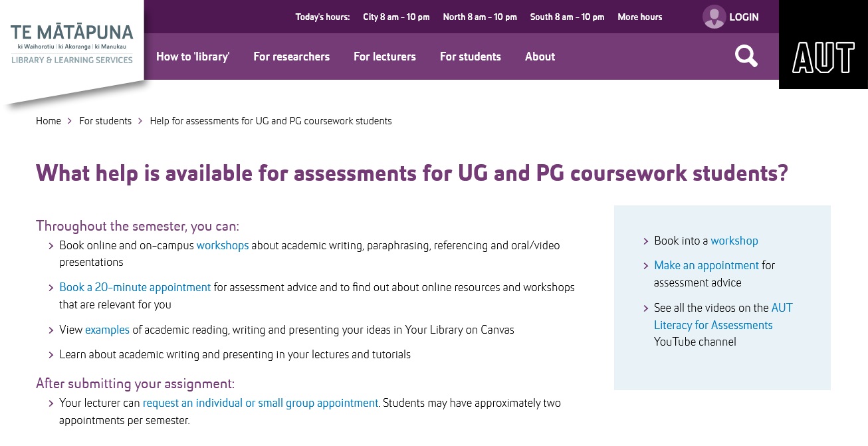868x446 pixels.
Task: Click the chevron beside 'See all the videos'
Action: point(645,308)
